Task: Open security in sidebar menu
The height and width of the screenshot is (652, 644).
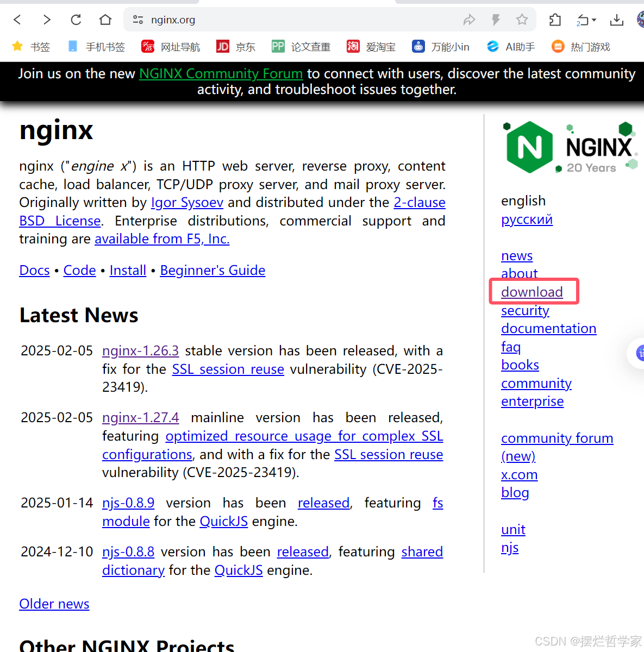Action: 525,311
